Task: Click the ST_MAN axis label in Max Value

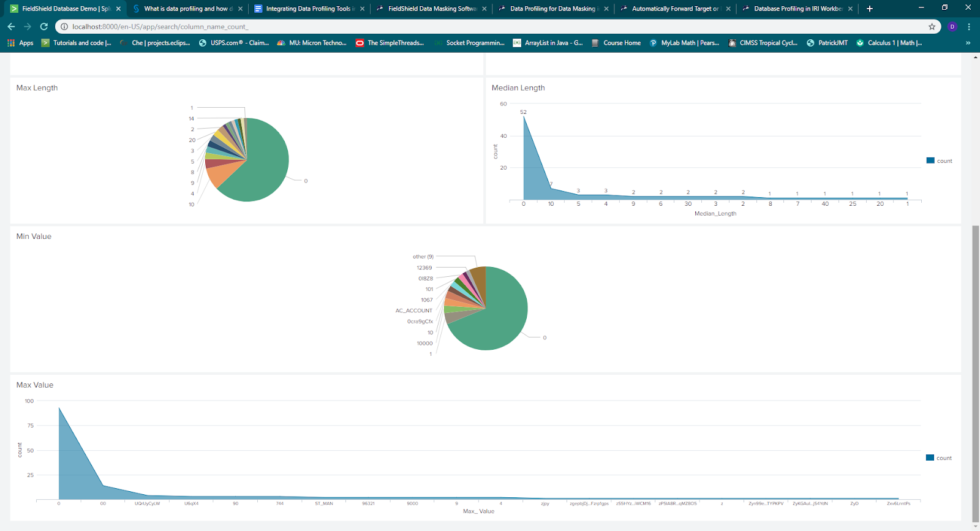Action: (x=324, y=503)
